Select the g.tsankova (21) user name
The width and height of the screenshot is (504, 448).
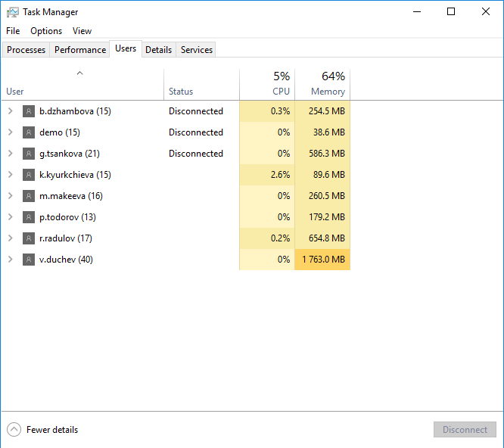(70, 154)
